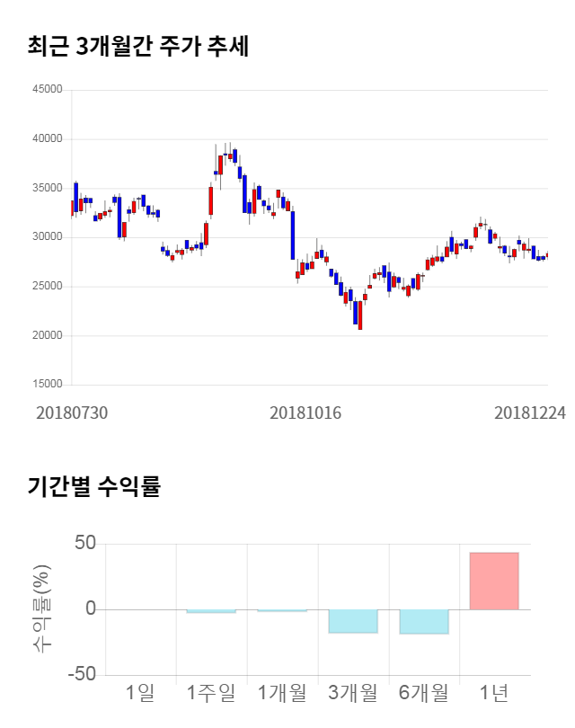575x728 pixels.
Task: Click the 기간별 수익률 heading
Action: (x=93, y=487)
